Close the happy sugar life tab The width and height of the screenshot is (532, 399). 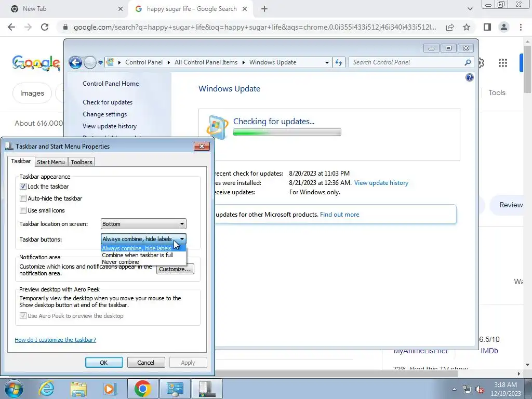click(245, 9)
